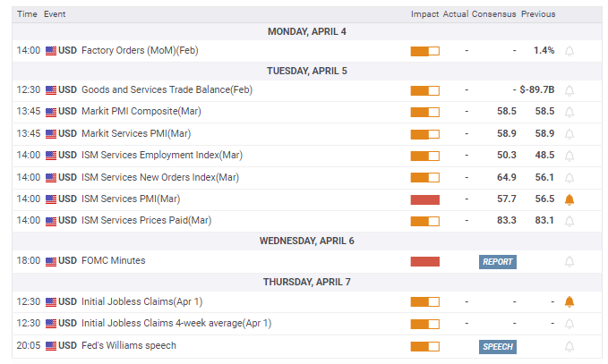
Task: Click bell icon for Markit PMI Composite
Action: coord(569,112)
